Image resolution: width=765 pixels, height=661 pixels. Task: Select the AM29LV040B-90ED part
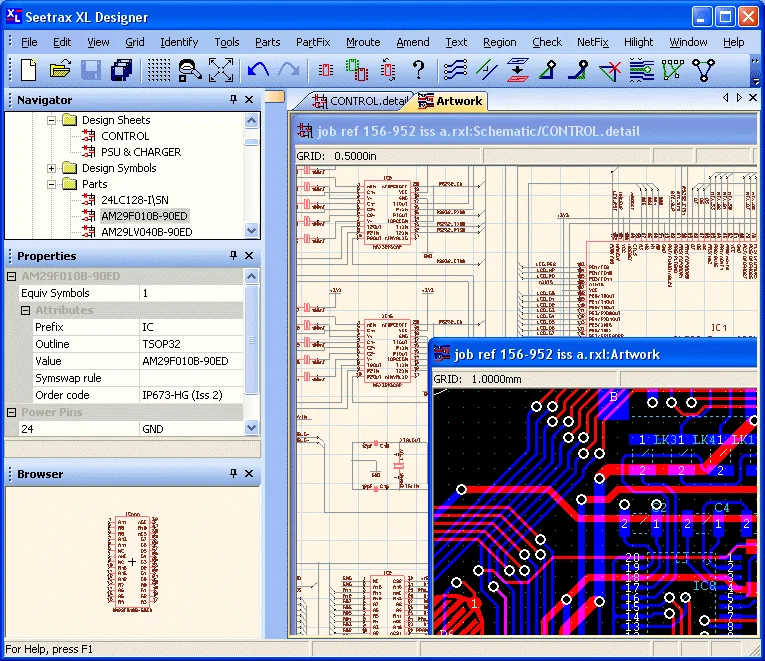tap(146, 232)
